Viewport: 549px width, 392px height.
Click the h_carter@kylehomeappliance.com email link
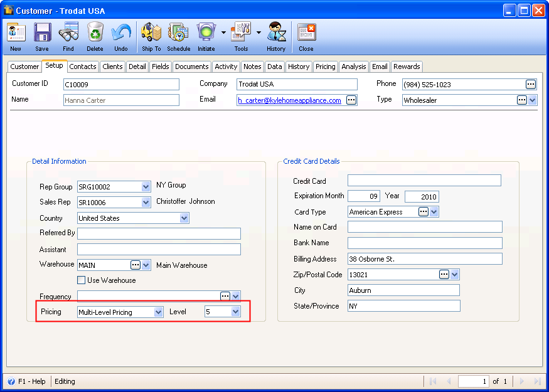pyautogui.click(x=289, y=100)
